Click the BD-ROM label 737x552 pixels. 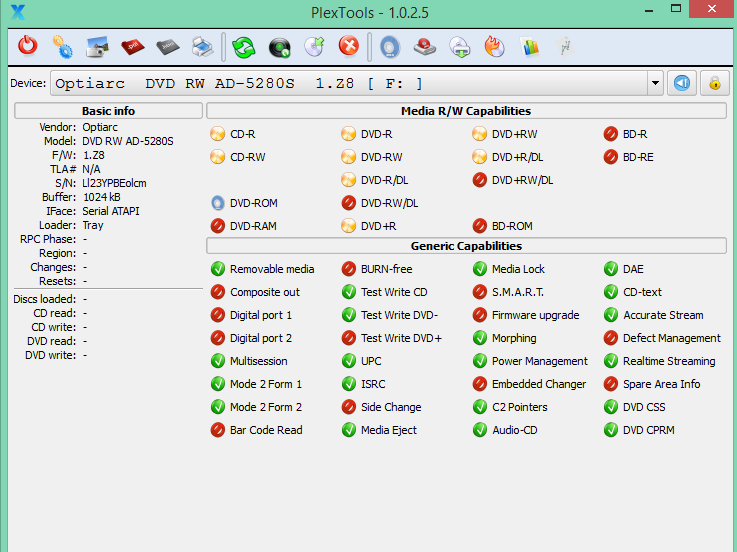coord(512,226)
